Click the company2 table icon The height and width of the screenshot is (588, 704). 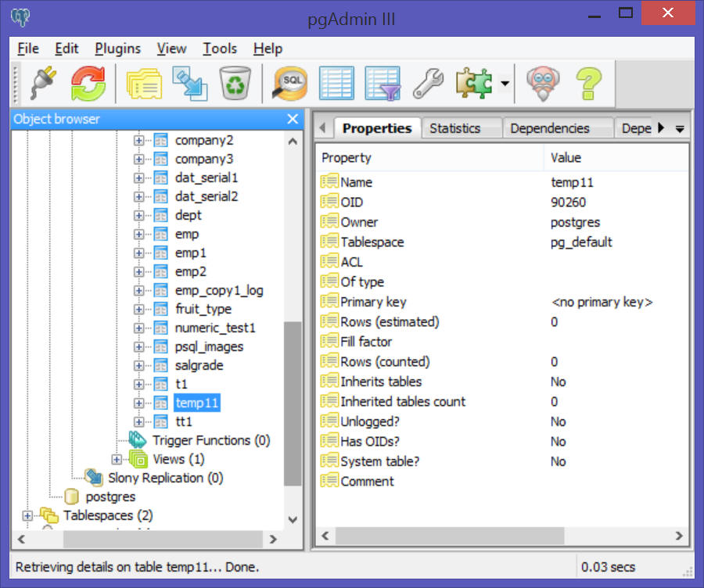pos(160,141)
